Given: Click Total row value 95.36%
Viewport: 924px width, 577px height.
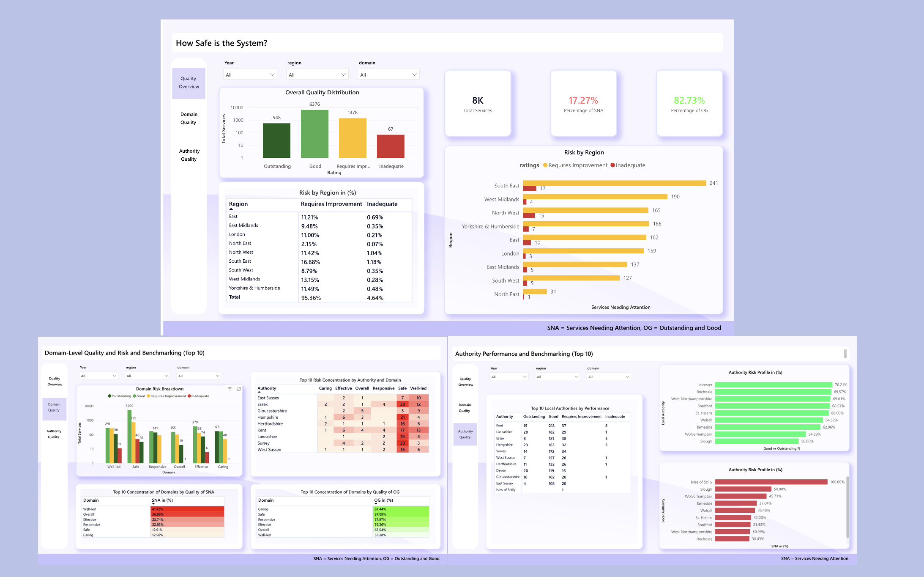Looking at the screenshot, I should 311,298.
